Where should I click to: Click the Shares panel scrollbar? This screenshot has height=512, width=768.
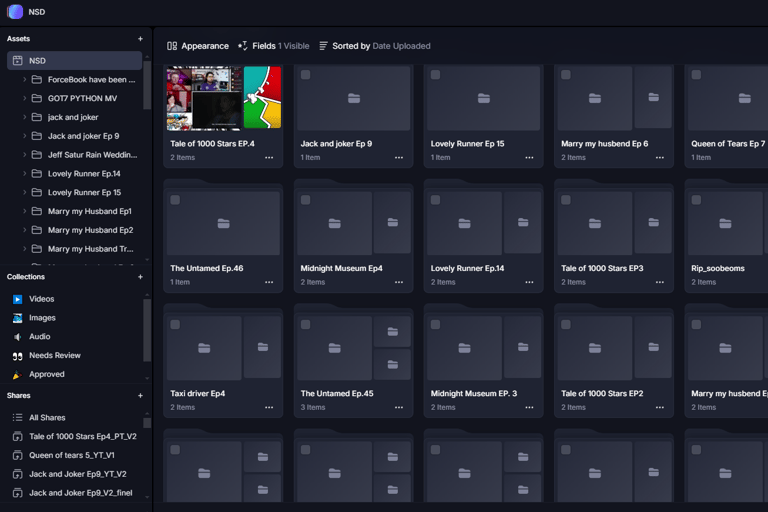147,422
